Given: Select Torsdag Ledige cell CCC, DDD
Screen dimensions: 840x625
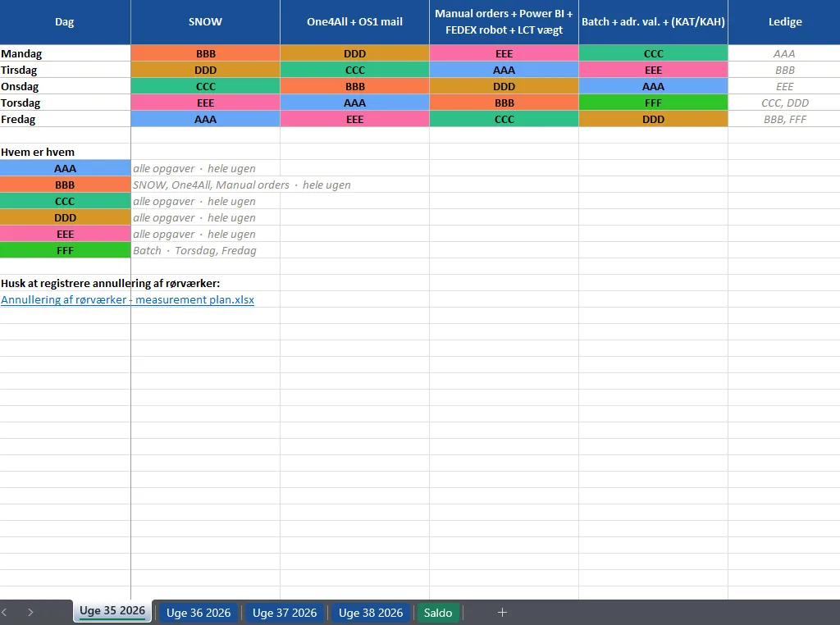Looking at the screenshot, I should tap(785, 103).
